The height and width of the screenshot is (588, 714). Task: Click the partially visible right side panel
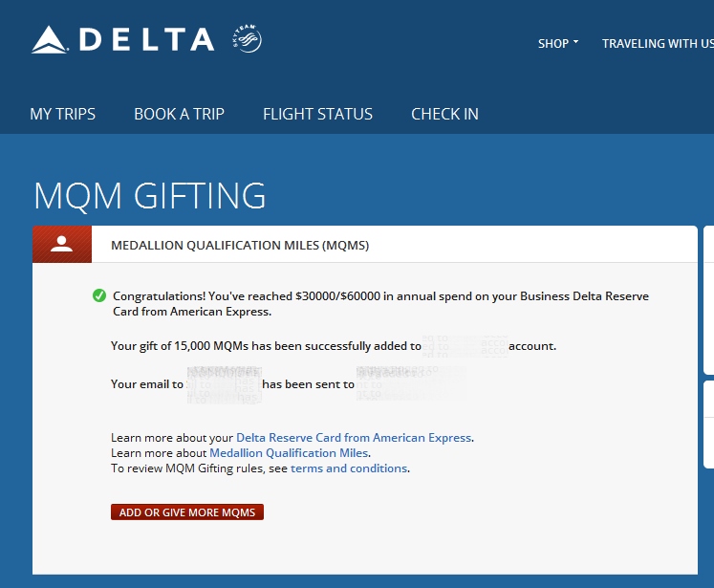pyautogui.click(x=708, y=301)
